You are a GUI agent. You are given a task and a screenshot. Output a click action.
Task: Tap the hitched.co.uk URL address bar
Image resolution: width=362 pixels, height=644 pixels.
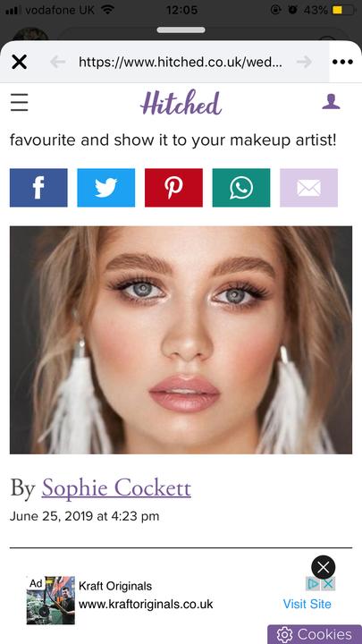pos(181,62)
